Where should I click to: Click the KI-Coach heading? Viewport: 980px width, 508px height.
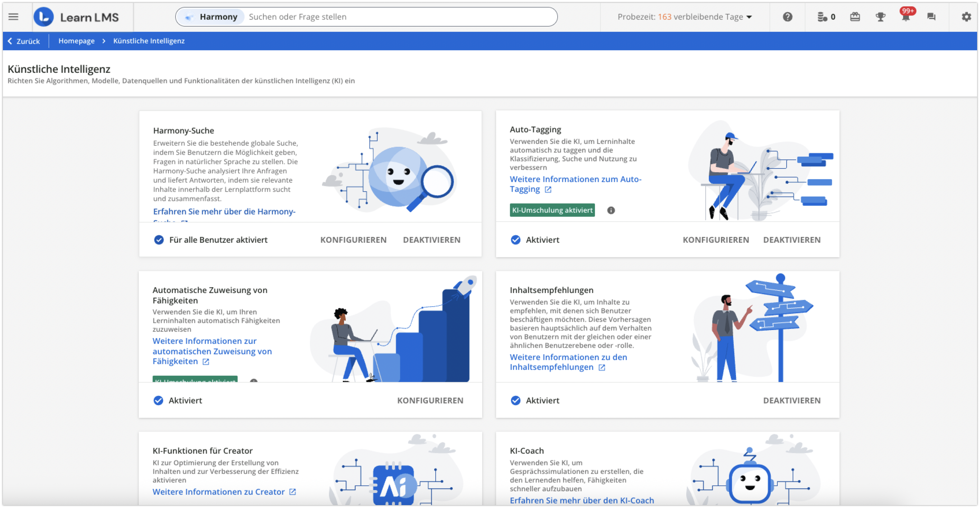tap(526, 451)
